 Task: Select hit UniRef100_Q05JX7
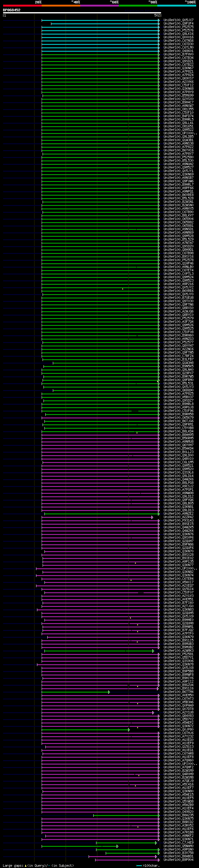coord(178,20)
